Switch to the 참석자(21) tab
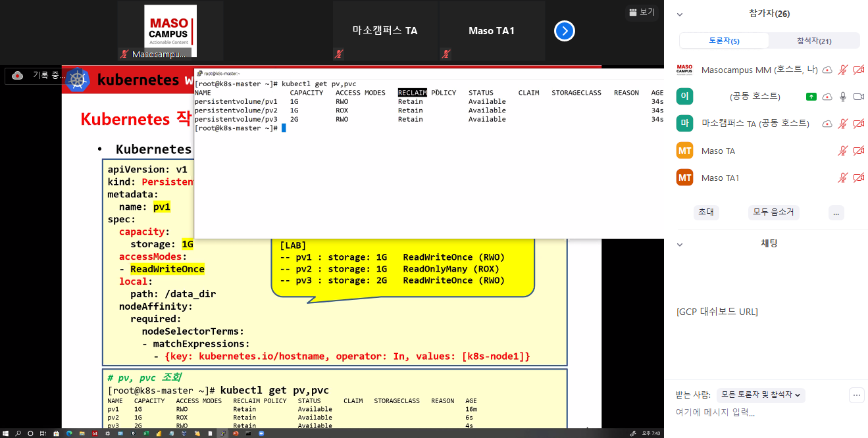 click(x=814, y=41)
